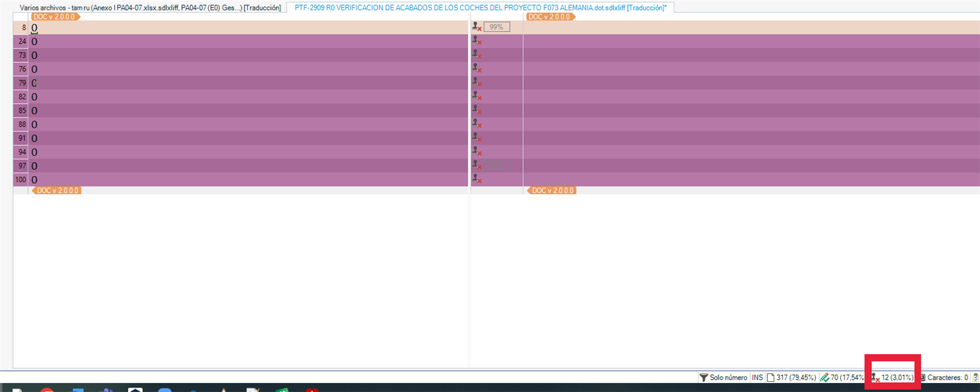Place cursor in target cell of segment 97

pyautogui.click(x=751, y=166)
